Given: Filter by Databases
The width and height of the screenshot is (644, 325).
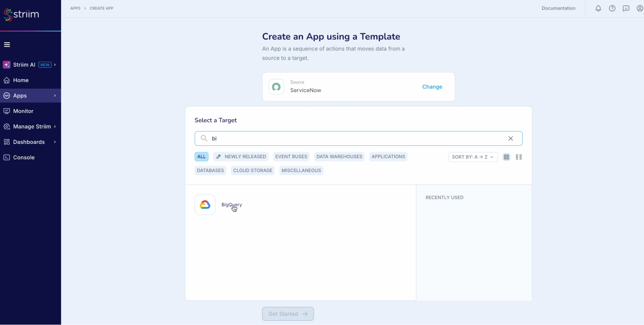Looking at the screenshot, I should click(210, 170).
